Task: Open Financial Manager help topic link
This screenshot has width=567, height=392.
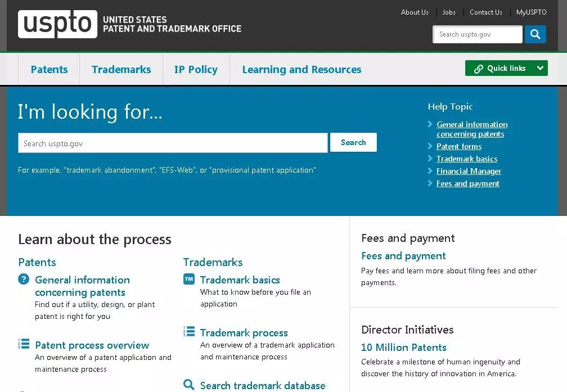Action: tap(469, 171)
